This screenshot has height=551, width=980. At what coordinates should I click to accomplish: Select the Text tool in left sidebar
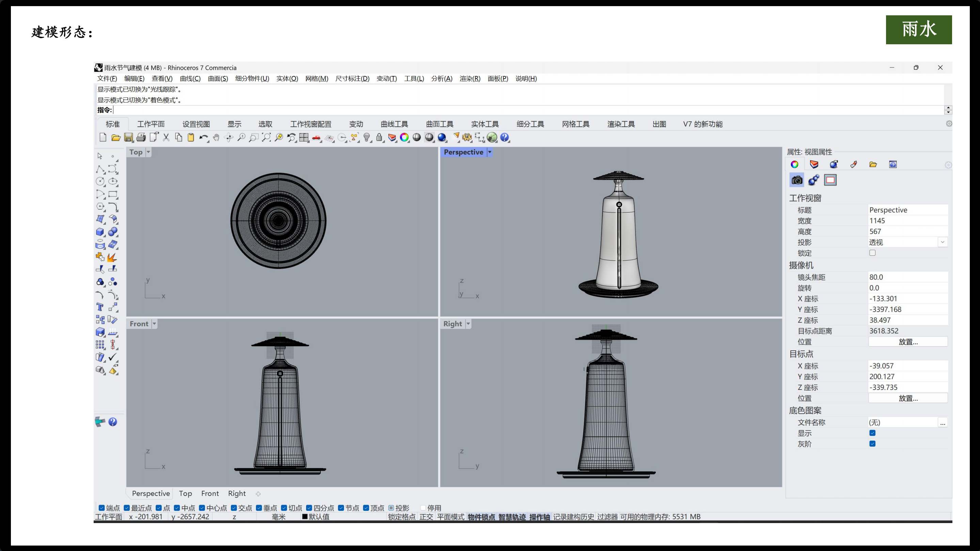100,307
